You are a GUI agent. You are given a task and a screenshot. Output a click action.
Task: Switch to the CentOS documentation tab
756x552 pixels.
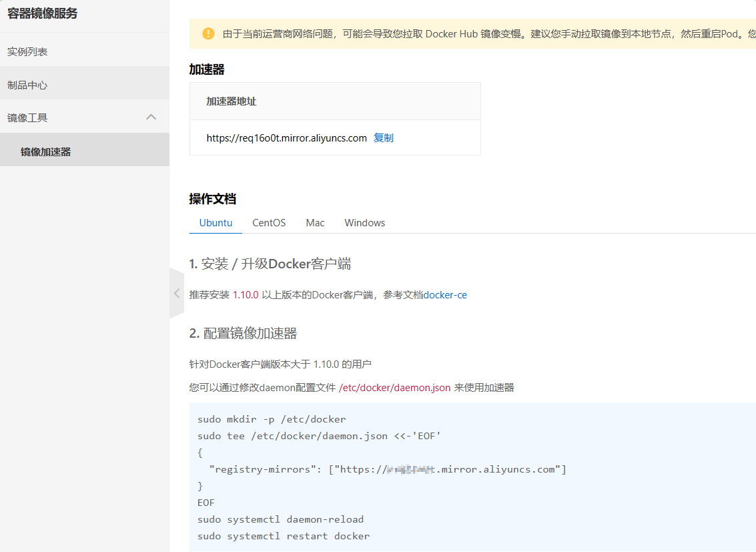point(269,223)
